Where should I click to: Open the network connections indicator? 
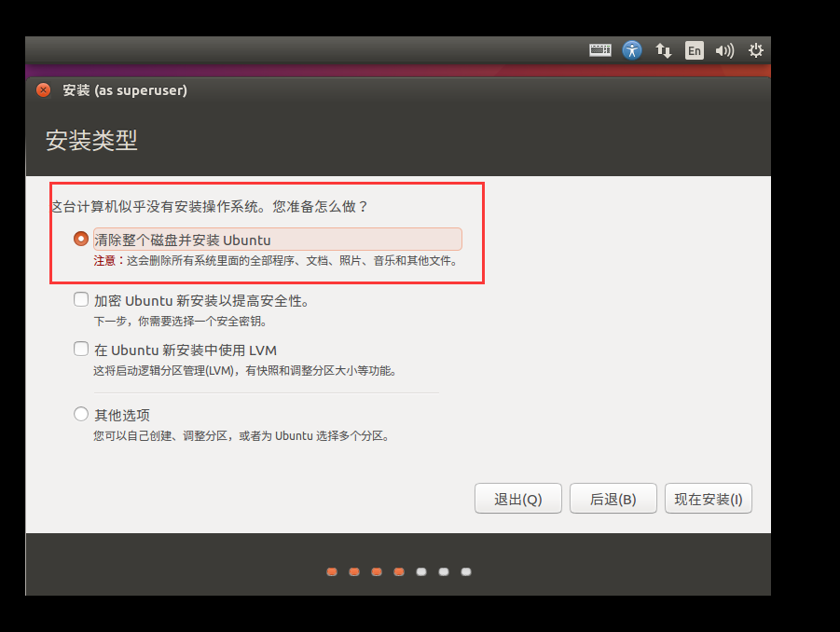pyautogui.click(x=663, y=50)
